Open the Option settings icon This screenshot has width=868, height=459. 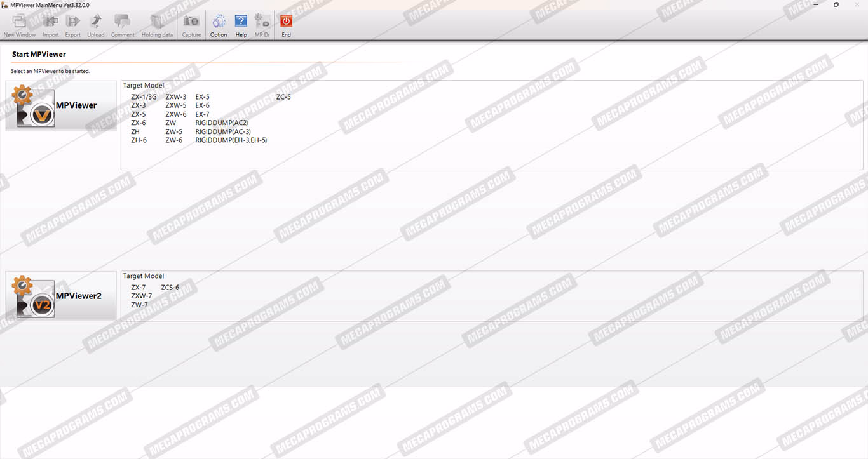219,25
